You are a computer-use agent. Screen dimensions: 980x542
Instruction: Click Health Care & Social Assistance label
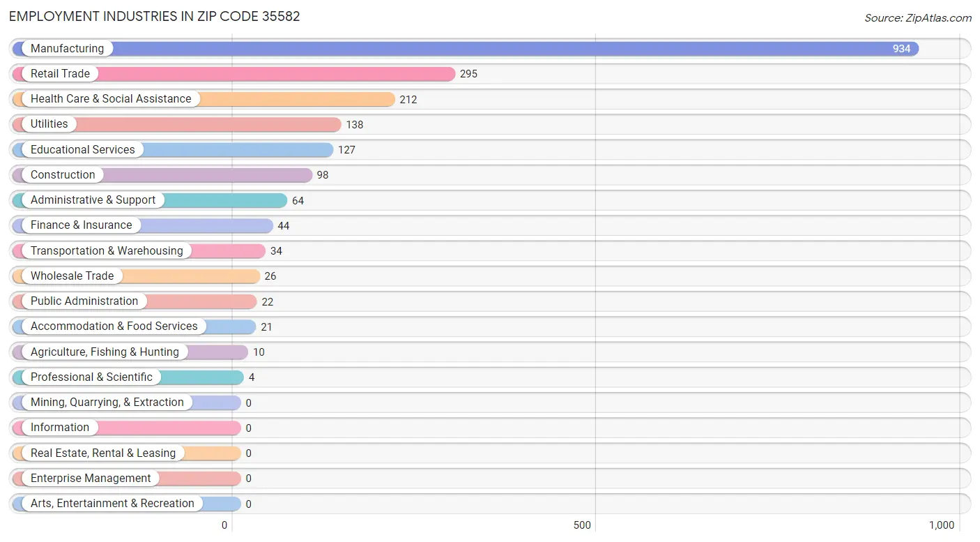coord(111,99)
